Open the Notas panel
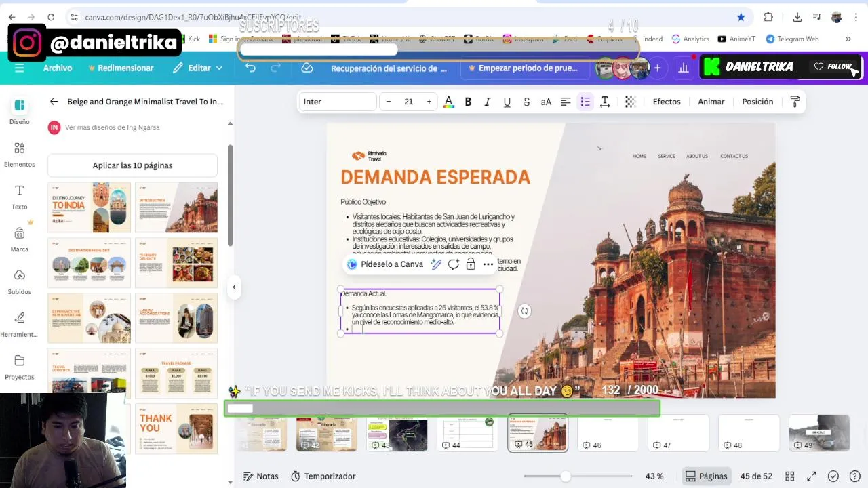 pos(261,476)
